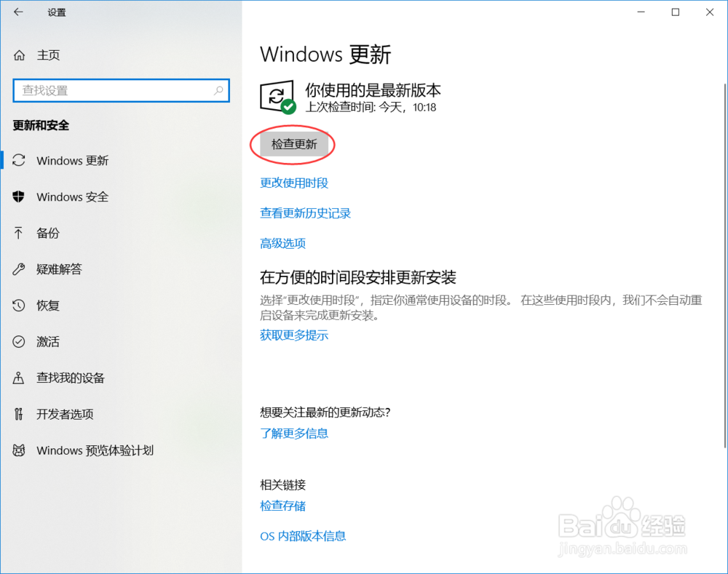
Task: Click the home icon next to 主页
Action: click(x=19, y=55)
